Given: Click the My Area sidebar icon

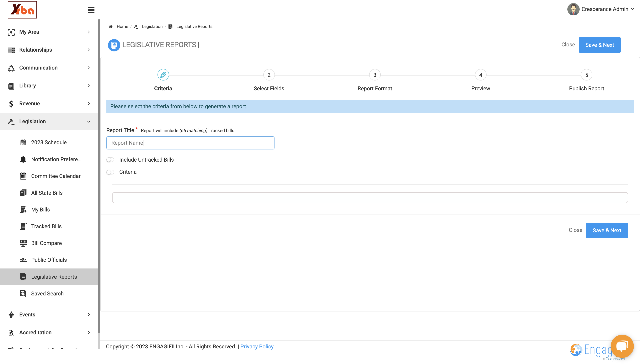Looking at the screenshot, I should pos(11,32).
